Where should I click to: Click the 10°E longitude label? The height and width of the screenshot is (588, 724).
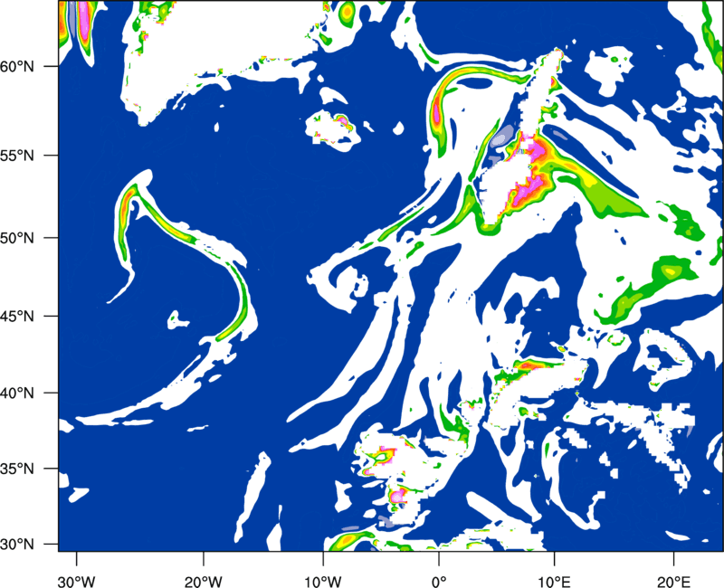[x=554, y=582]
